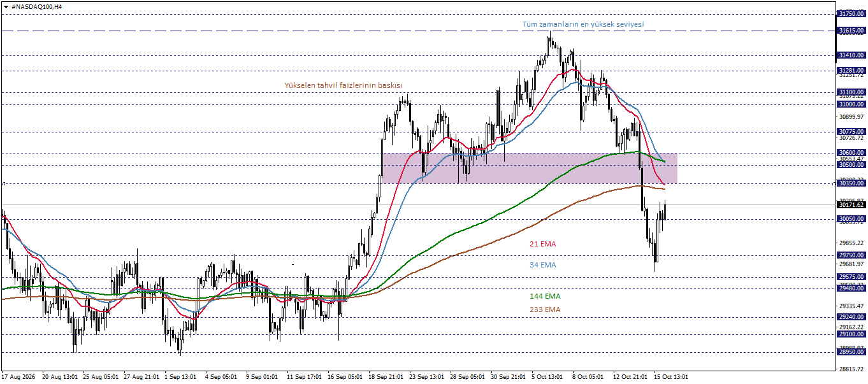Click the 28950.00 price level tag
Viewport: 868px width, 384px height.
(851, 352)
